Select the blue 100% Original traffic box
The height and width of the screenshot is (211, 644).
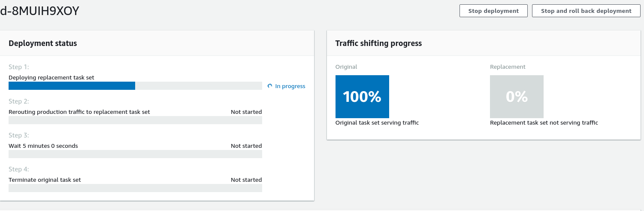(362, 97)
